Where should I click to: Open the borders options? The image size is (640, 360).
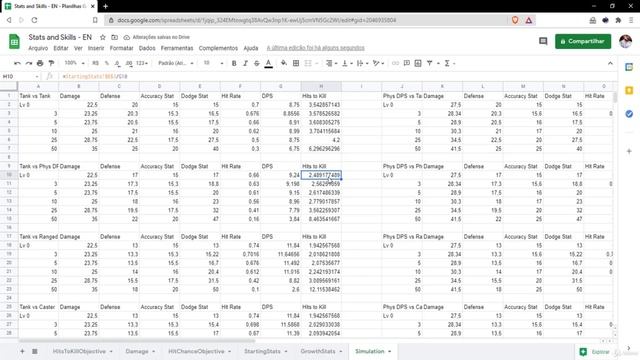(296, 63)
